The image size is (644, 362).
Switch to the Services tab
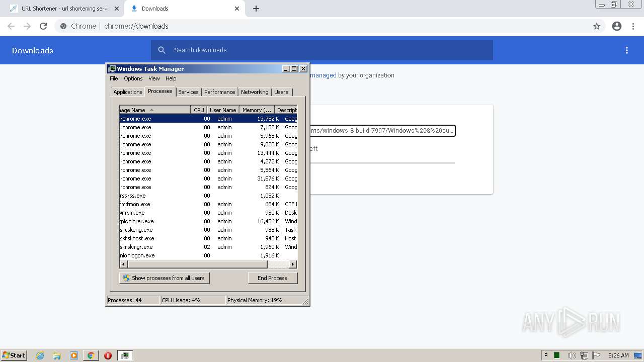coord(188,92)
